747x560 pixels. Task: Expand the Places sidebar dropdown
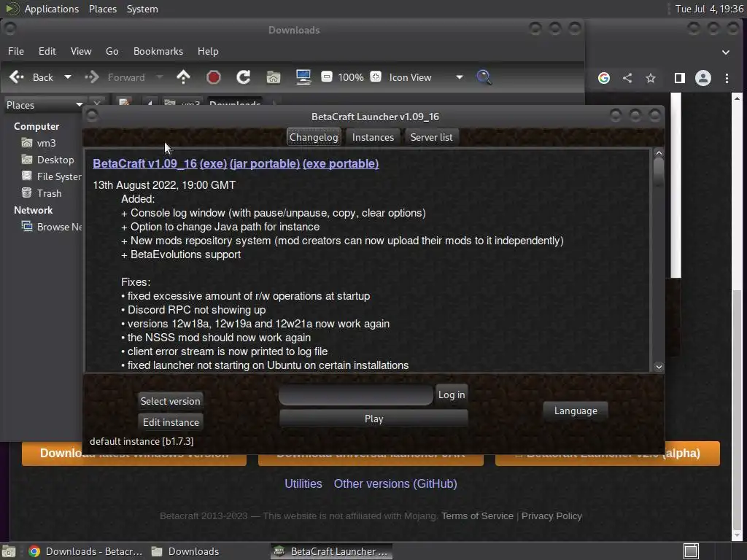[79, 105]
